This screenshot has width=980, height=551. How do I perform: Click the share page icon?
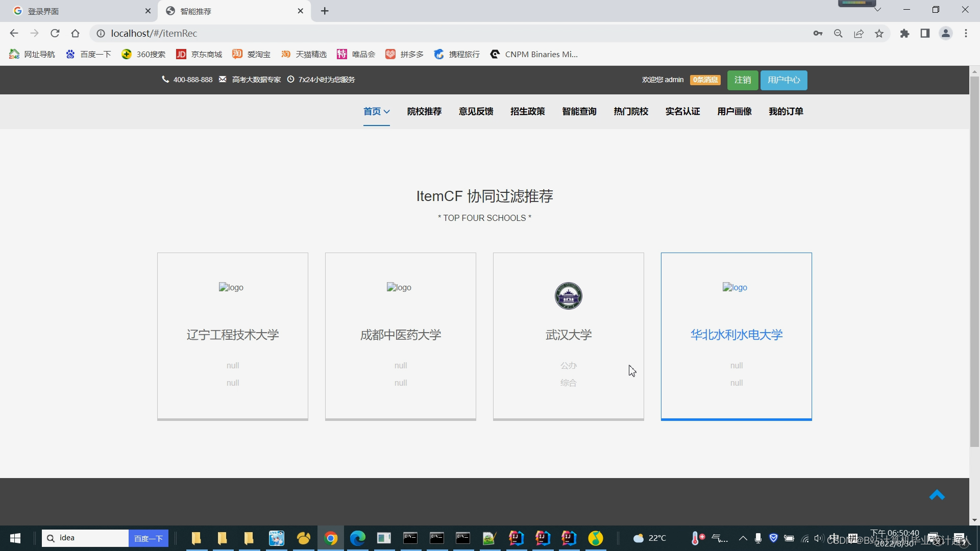pos(859,33)
